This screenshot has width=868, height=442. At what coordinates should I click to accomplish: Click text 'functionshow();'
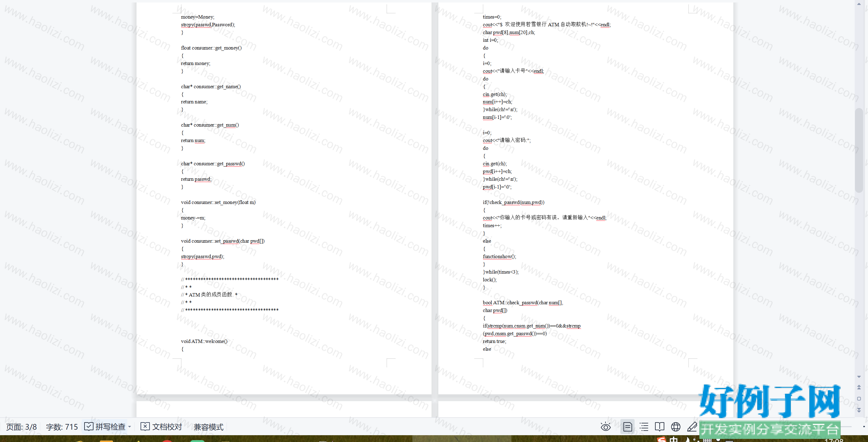499,257
